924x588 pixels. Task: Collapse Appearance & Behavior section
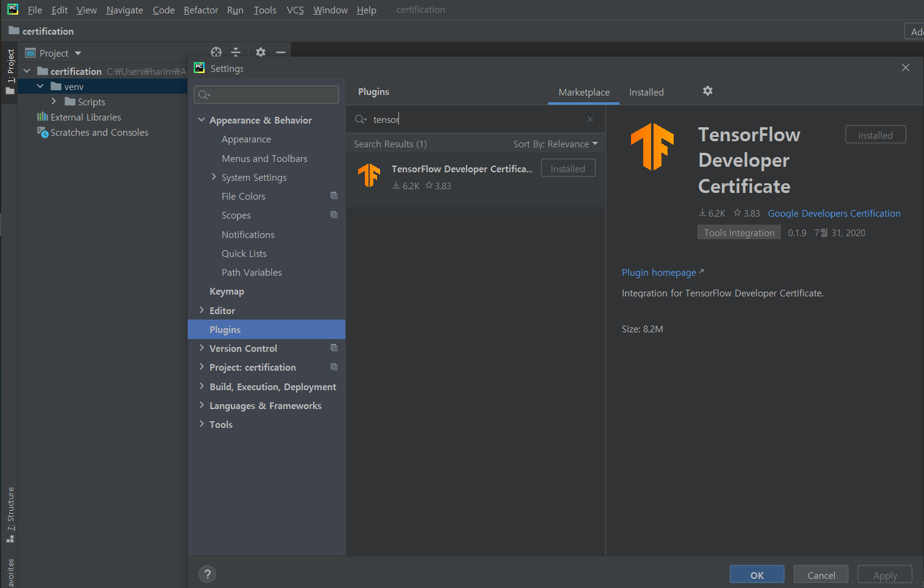(202, 120)
